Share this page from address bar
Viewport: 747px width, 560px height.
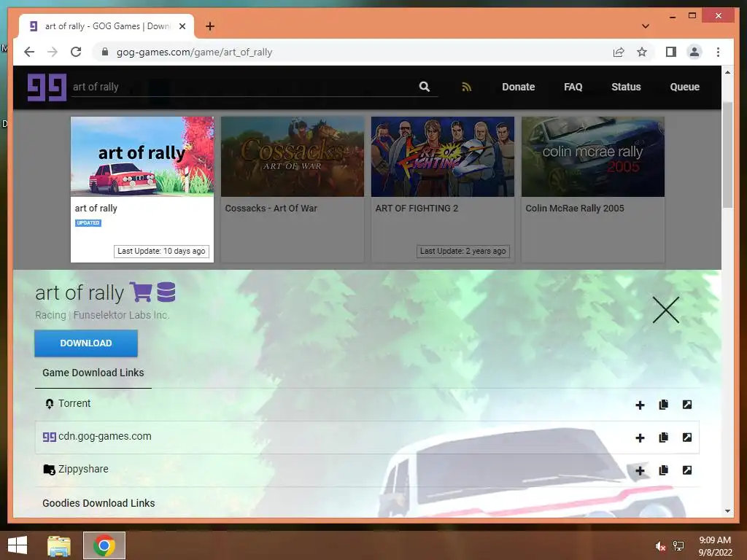(619, 52)
